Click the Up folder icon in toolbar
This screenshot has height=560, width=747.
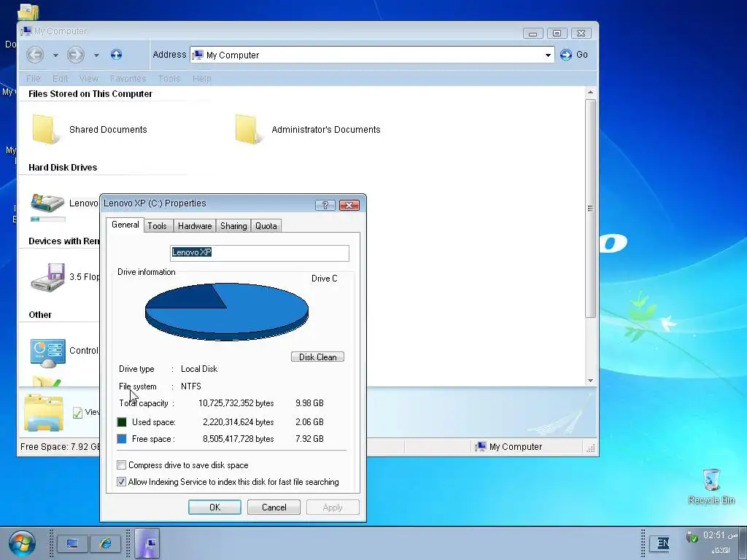116,54
